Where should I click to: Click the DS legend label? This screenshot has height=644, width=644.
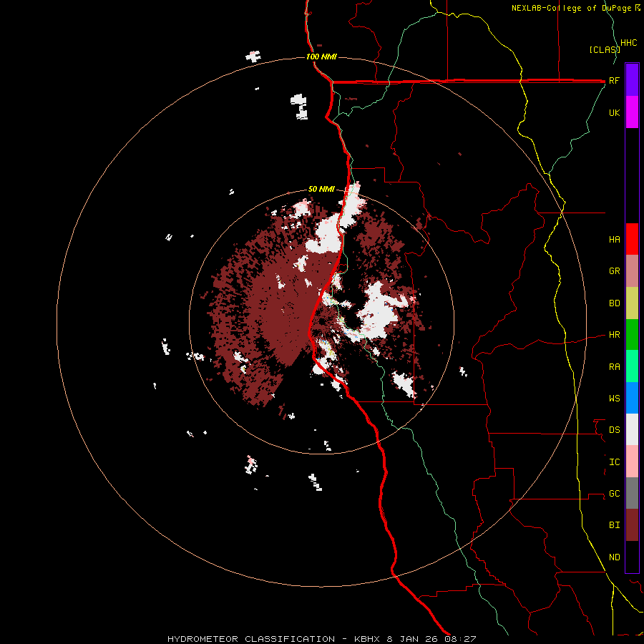pos(615,430)
